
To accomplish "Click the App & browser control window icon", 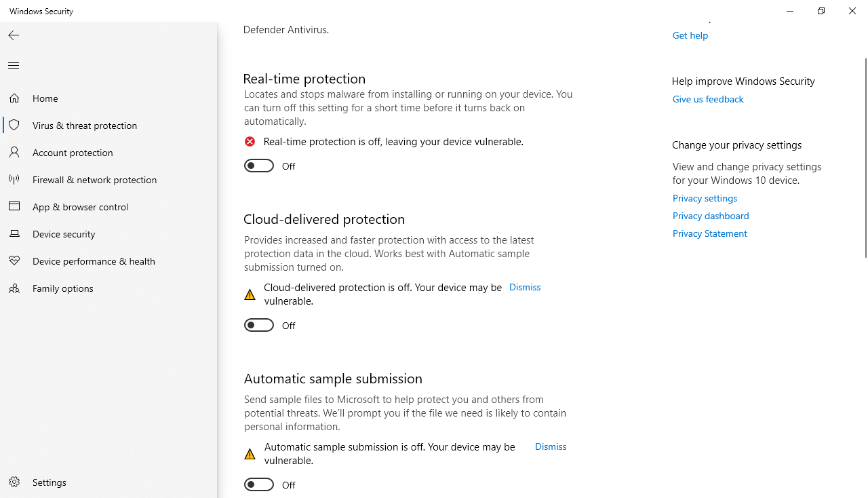I will (14, 207).
